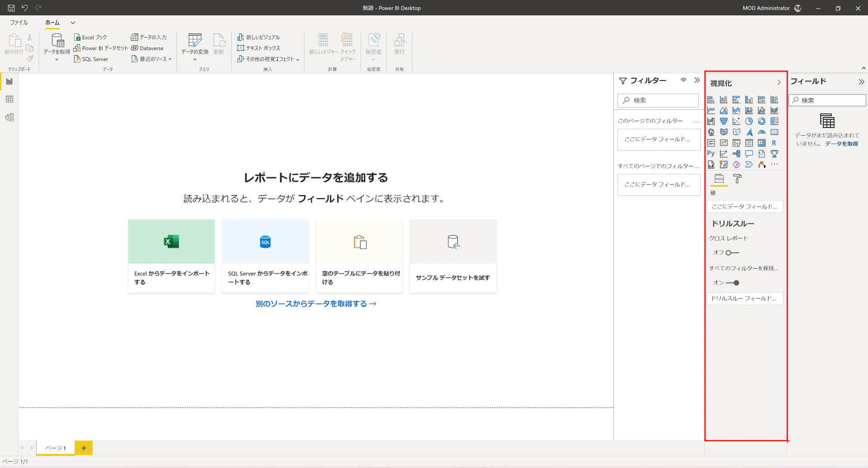Open Report view in left sidebar

[x=9, y=81]
